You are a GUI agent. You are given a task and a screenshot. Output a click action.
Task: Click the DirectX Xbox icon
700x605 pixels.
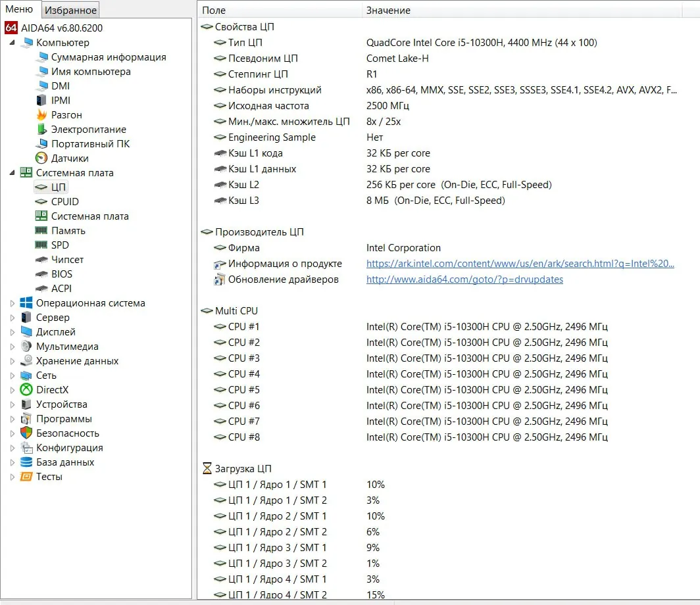tap(26, 389)
